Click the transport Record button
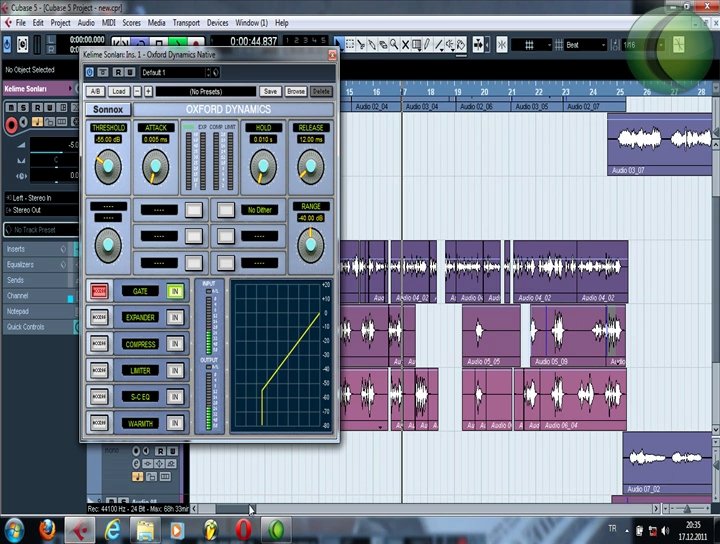The height and width of the screenshot is (544, 720). coord(196,43)
